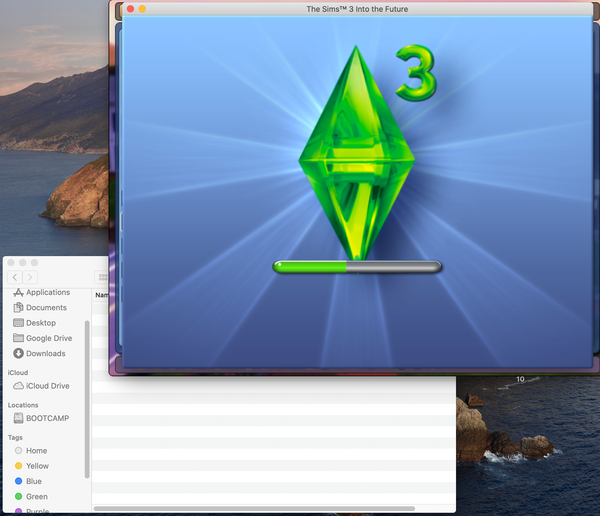Open Documents in the Finder sidebar
The height and width of the screenshot is (516, 600).
coord(46,308)
